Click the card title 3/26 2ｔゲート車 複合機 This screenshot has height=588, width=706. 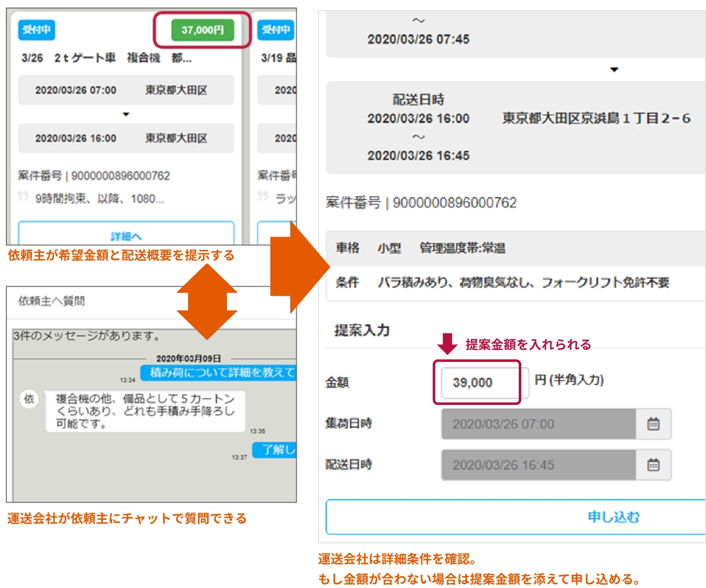[x=107, y=58]
